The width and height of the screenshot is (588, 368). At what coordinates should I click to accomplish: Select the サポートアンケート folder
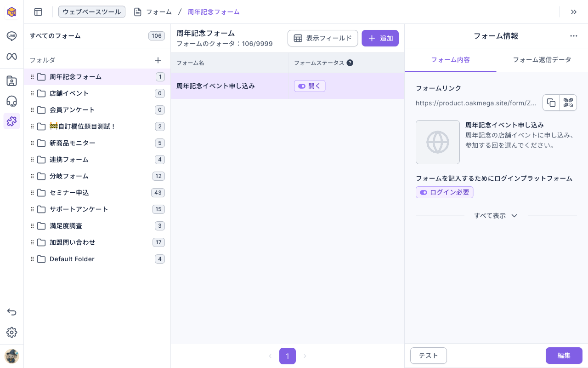coord(97,209)
